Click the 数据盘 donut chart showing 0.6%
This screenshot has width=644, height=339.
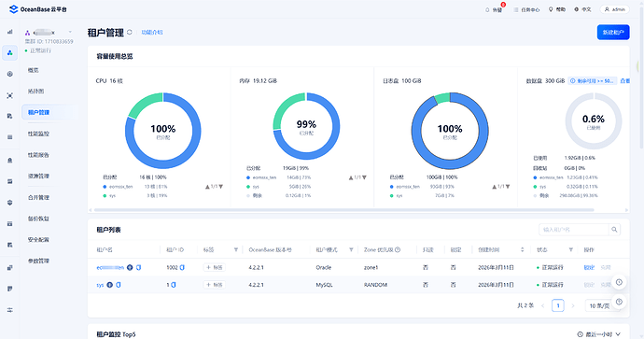point(594,121)
